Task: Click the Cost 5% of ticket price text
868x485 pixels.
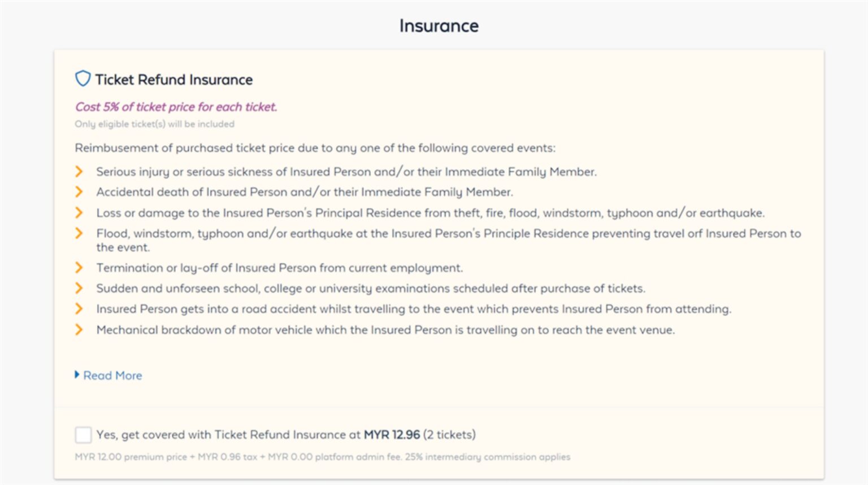Action: 176,107
